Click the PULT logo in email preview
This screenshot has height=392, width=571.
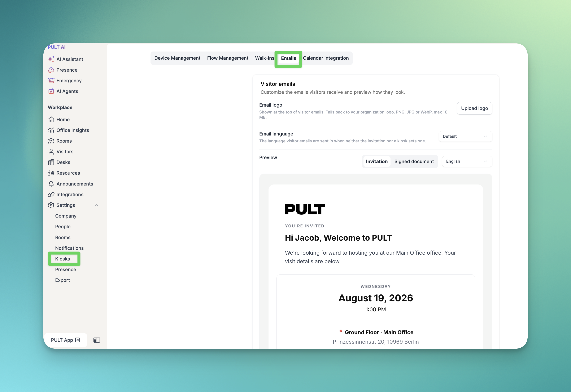click(x=305, y=209)
